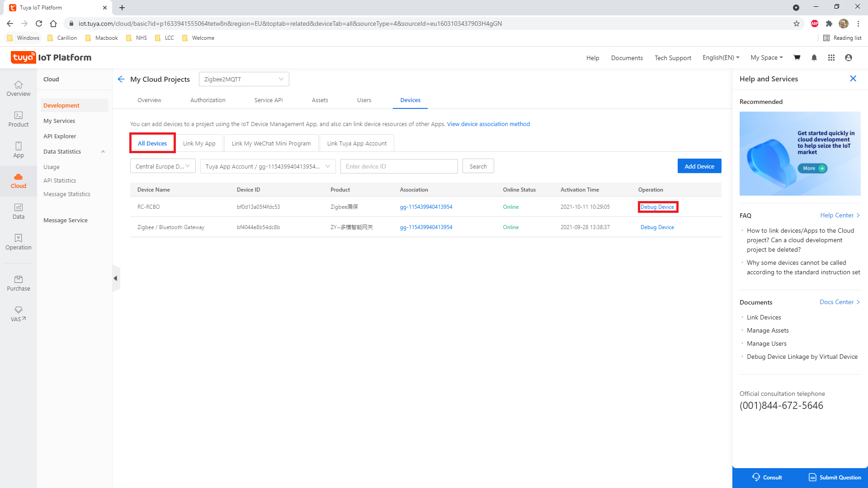Viewport: 868px width, 488px height.
Task: Click the shopping cart icon
Action: click(x=797, y=57)
